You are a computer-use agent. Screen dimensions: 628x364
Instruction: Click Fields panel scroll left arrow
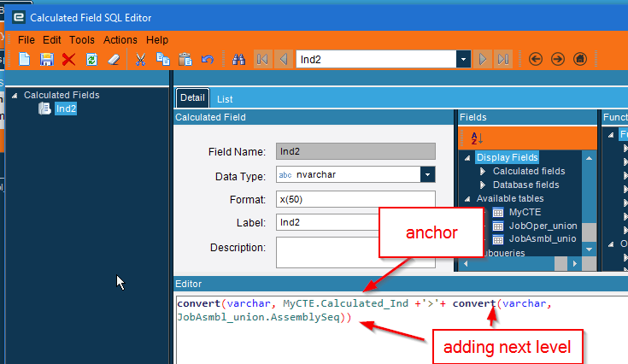pos(466,263)
